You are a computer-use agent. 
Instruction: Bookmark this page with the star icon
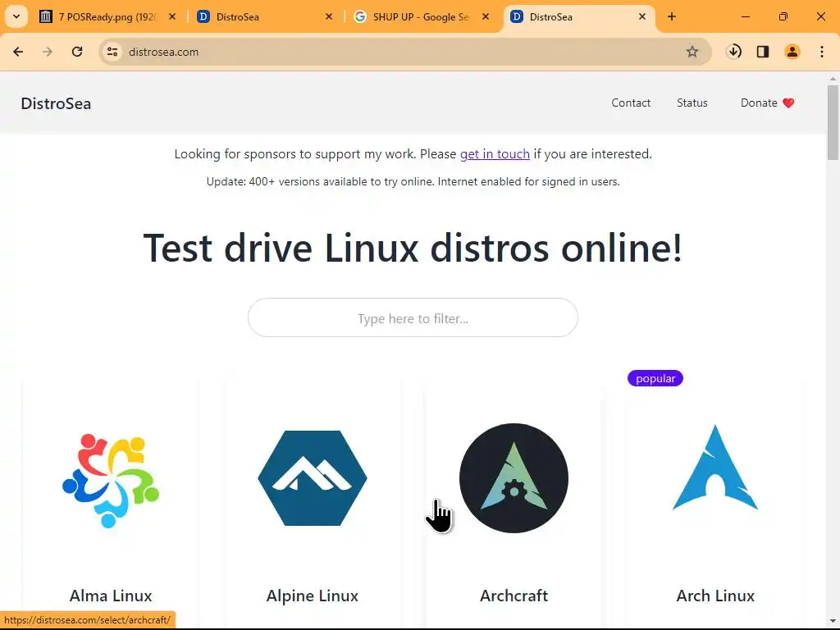click(692, 52)
